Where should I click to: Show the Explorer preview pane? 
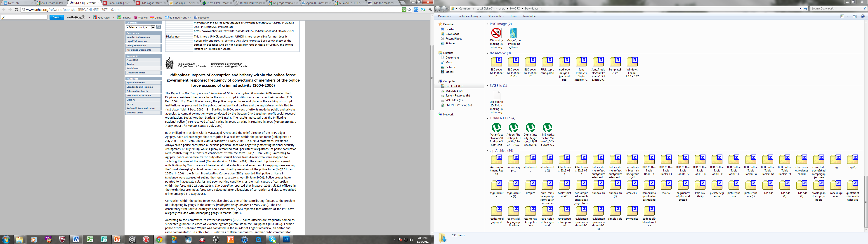pyautogui.click(x=854, y=16)
